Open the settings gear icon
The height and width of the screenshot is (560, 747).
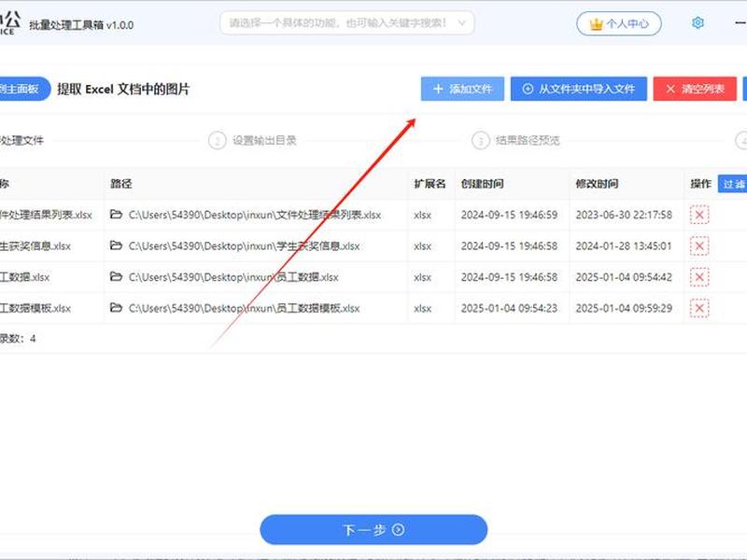pos(698,22)
